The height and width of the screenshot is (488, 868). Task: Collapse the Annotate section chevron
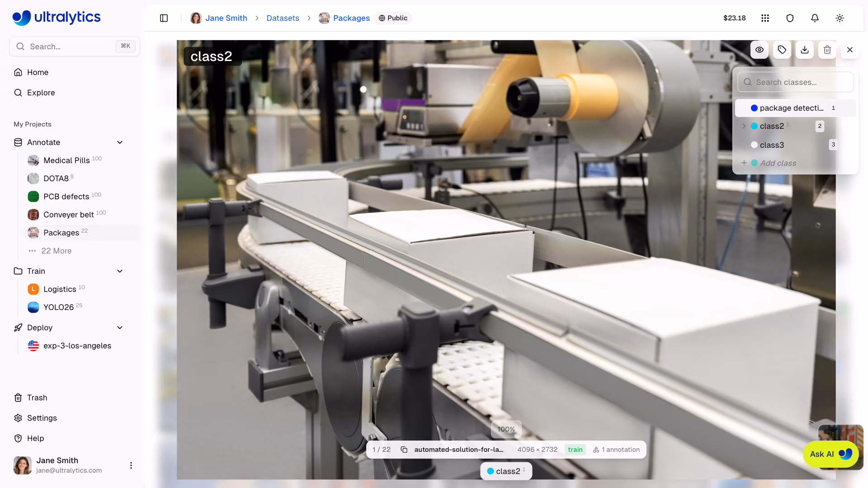coord(120,142)
